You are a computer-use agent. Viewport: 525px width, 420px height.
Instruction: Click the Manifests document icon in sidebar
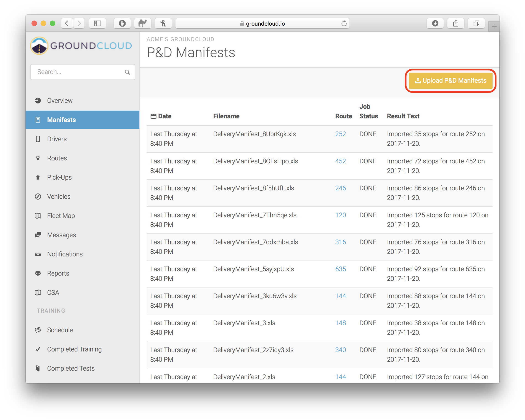click(x=38, y=120)
